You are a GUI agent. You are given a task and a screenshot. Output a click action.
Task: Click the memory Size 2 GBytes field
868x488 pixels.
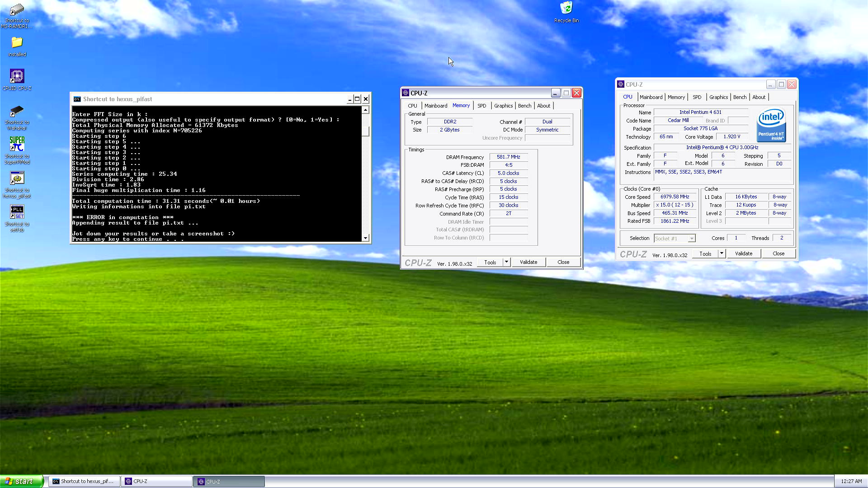[x=450, y=130]
